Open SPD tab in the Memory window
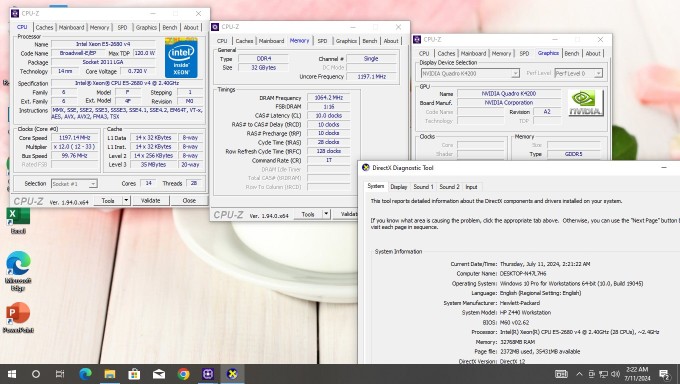Screen dimensions: 680x384 click(322, 41)
